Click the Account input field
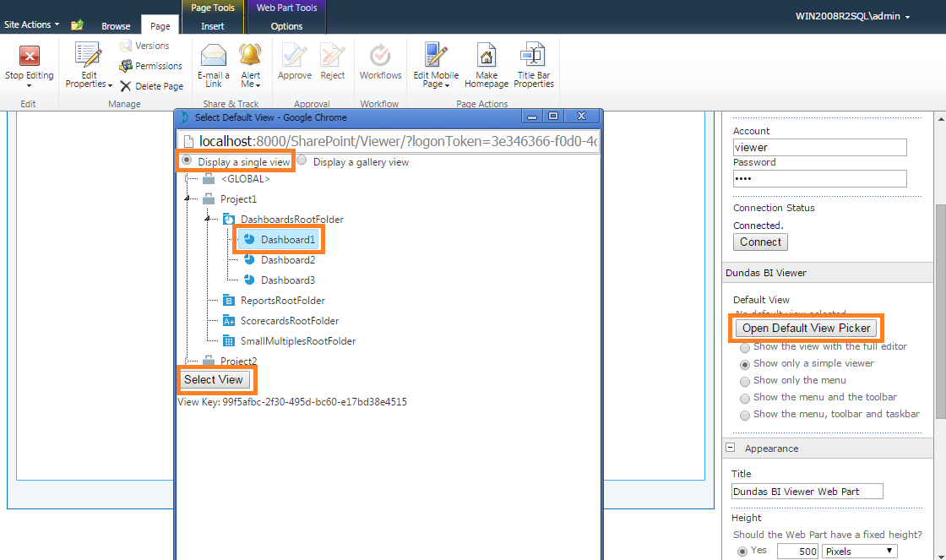 pyautogui.click(x=819, y=147)
